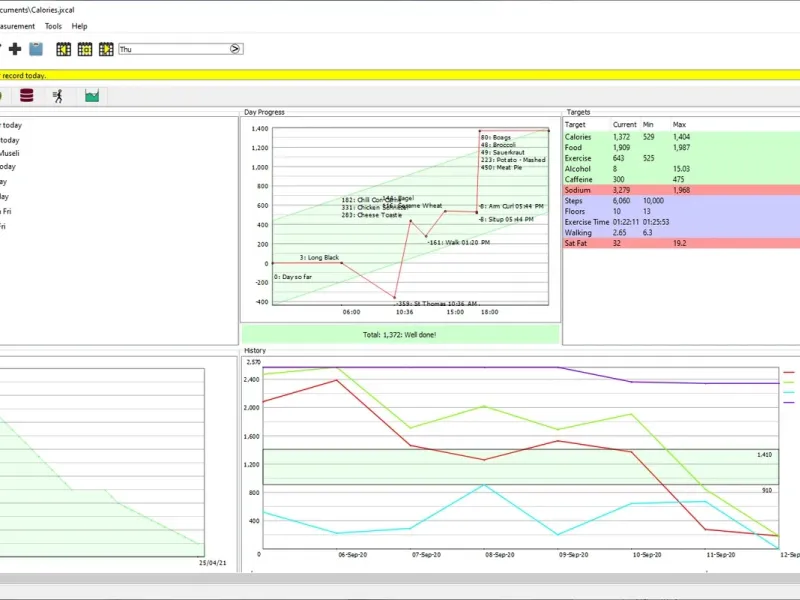Click the yellow record today notification bar
The width and height of the screenshot is (800, 600).
pos(400,75)
